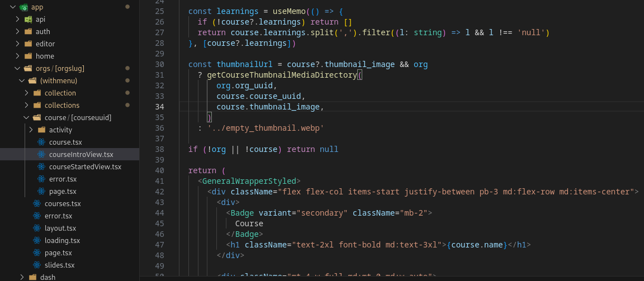Click course.thumbnail_image, on line 34
644x281 pixels.
[x=270, y=107]
